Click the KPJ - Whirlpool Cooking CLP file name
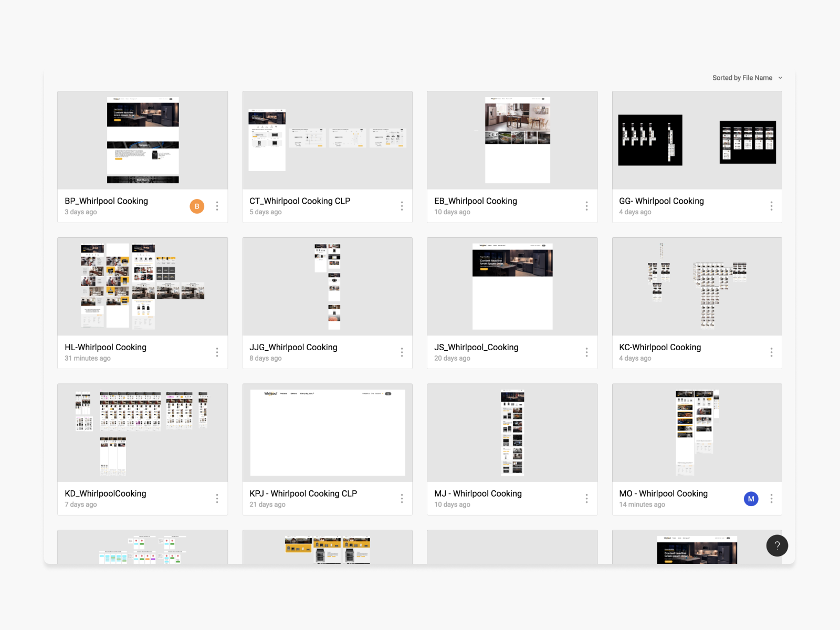 [x=303, y=493]
